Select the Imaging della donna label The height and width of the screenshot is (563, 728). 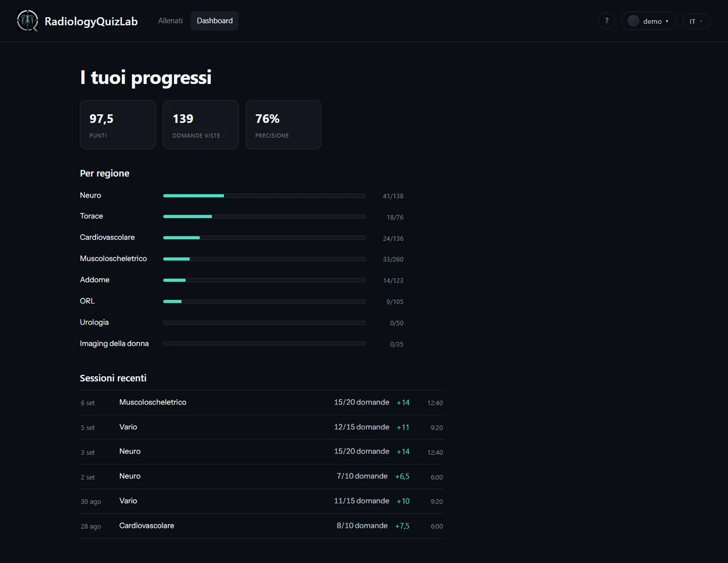(114, 343)
